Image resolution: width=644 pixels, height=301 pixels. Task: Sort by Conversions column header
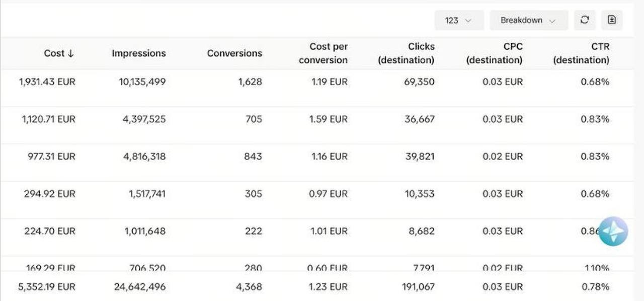point(234,53)
